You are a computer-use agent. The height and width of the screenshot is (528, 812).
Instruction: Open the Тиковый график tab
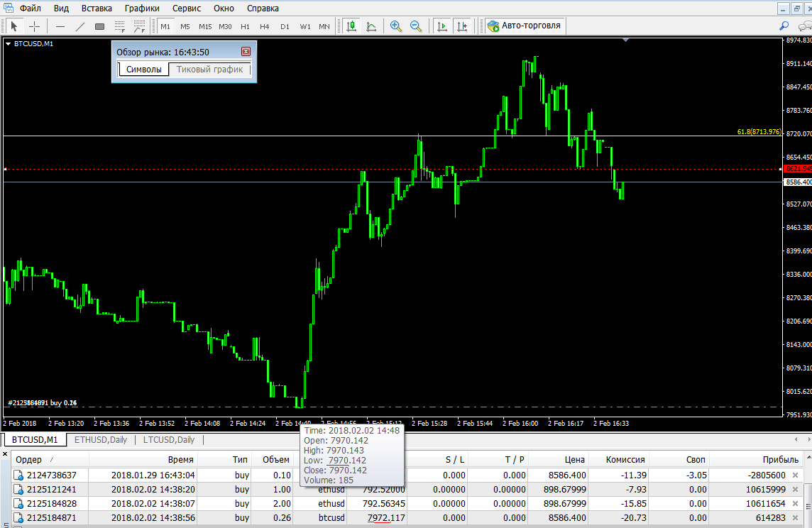[x=209, y=70]
